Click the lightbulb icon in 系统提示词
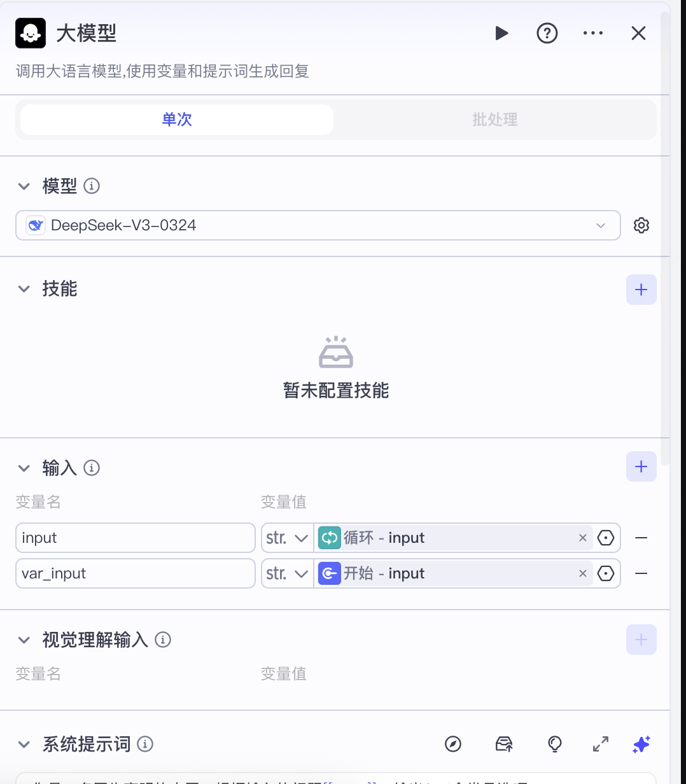Screen dimensions: 686x784 (x=555, y=744)
